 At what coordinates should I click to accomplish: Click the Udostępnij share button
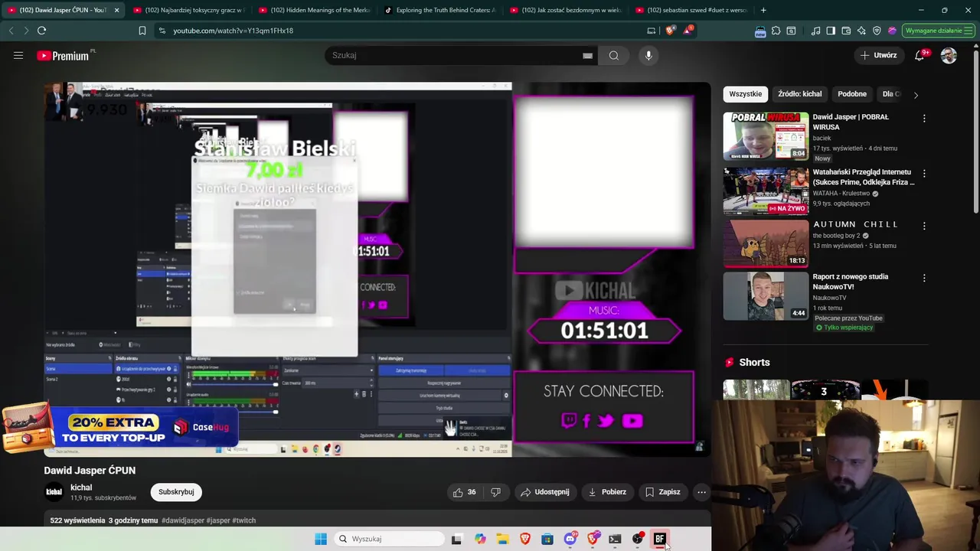tap(544, 492)
